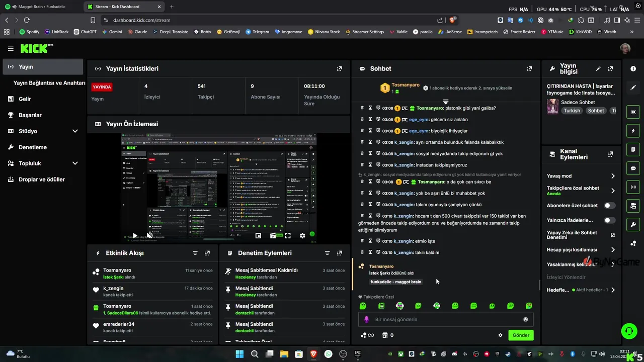Image resolution: width=644 pixels, height=362 pixels.
Task: Open File Explorer from the taskbar
Action: (284, 354)
